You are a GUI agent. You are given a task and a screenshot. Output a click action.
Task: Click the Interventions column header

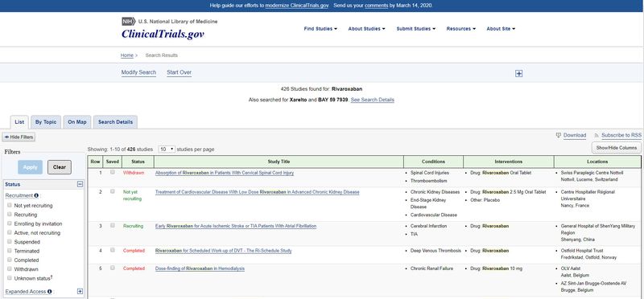509,162
